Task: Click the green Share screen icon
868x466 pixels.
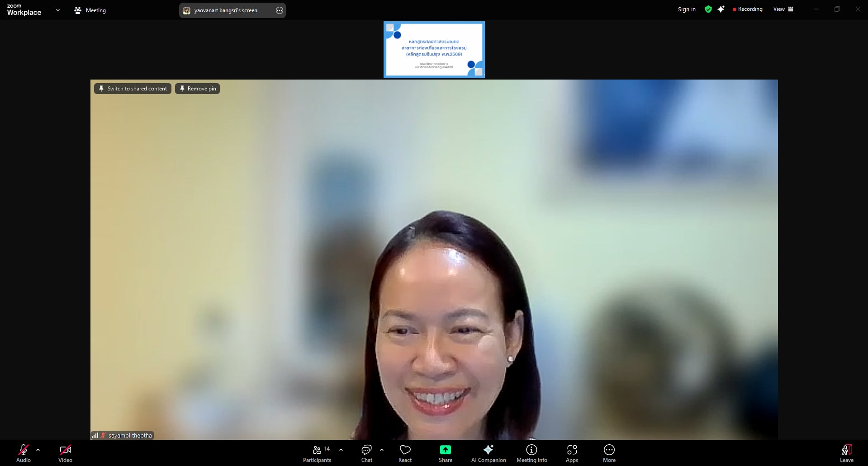Action: tap(445, 450)
